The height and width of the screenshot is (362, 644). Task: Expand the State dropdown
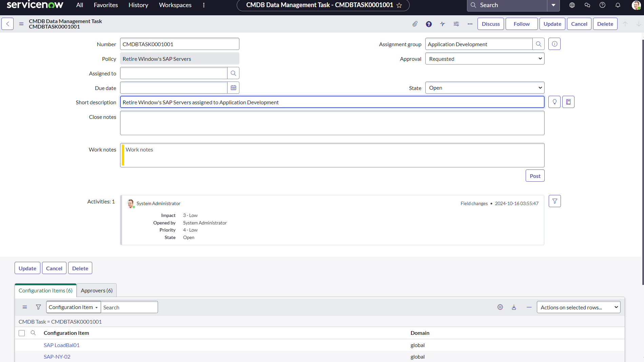click(485, 88)
